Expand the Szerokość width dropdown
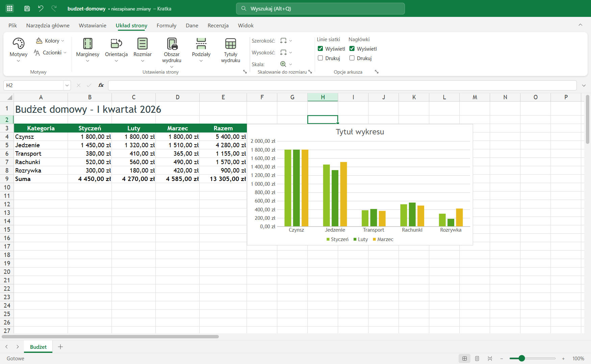The height and width of the screenshot is (364, 591). [x=286, y=41]
